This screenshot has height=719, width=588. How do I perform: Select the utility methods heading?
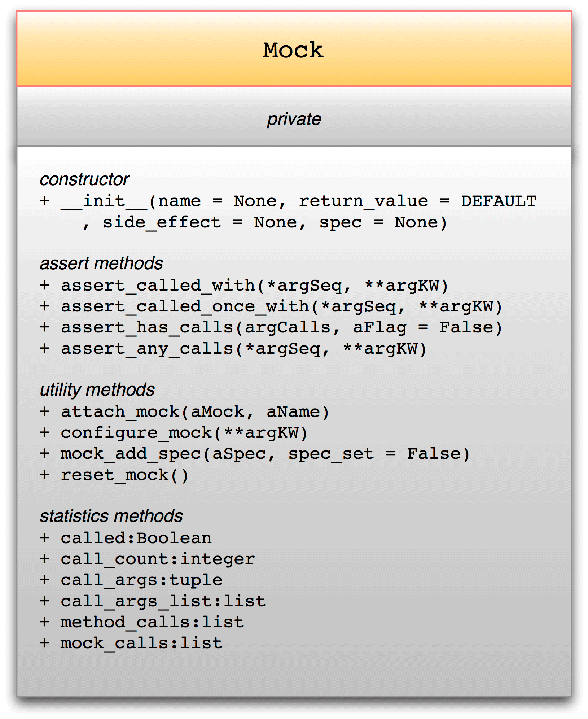pyautogui.click(x=97, y=390)
